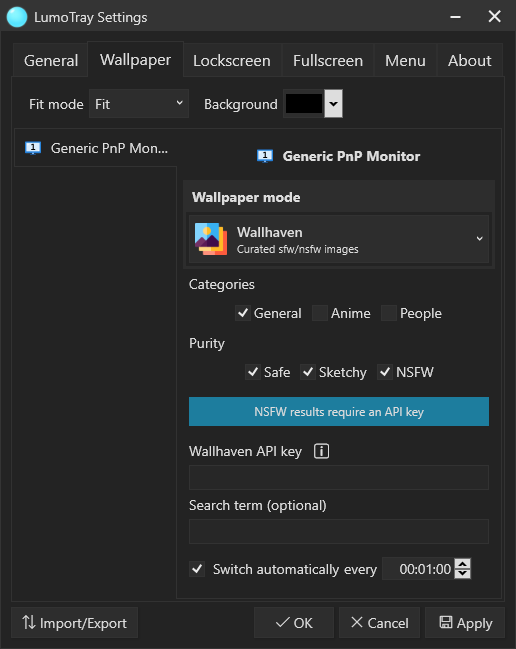The height and width of the screenshot is (649, 516).
Task: Click the API key info icon
Action: (321, 451)
